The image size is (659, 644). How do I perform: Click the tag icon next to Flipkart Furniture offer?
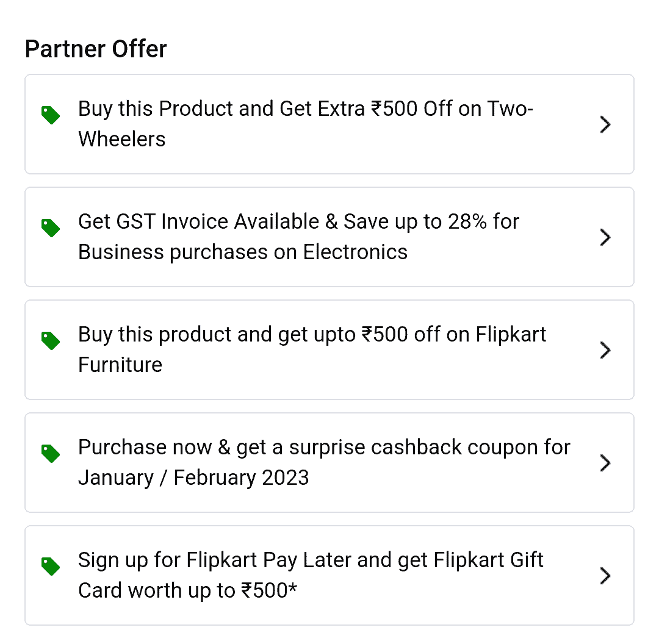(x=51, y=340)
